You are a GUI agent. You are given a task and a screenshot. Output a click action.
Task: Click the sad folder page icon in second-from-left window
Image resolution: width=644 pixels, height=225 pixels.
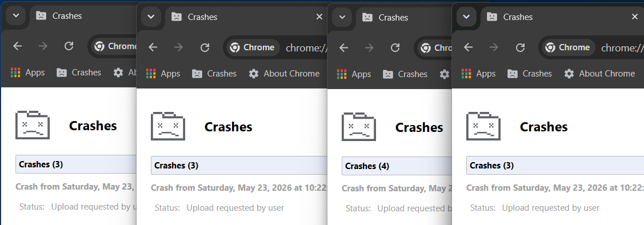[x=168, y=126]
